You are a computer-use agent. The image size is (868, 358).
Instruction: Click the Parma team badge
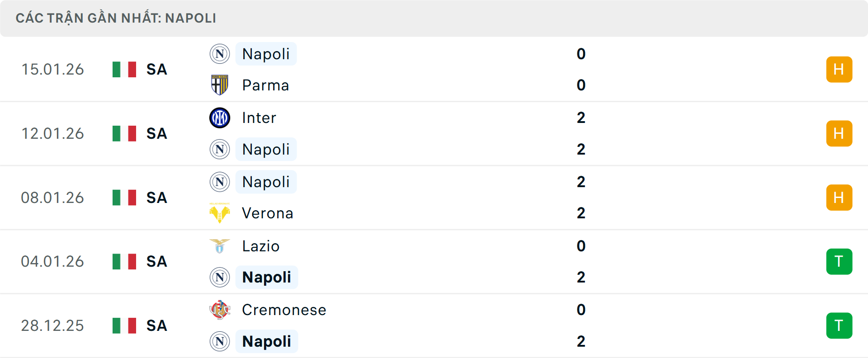[220, 85]
